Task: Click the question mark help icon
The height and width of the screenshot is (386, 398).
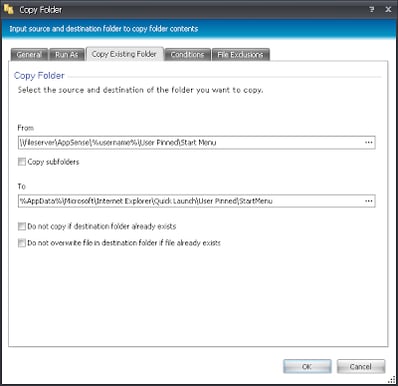Action: 372,9
